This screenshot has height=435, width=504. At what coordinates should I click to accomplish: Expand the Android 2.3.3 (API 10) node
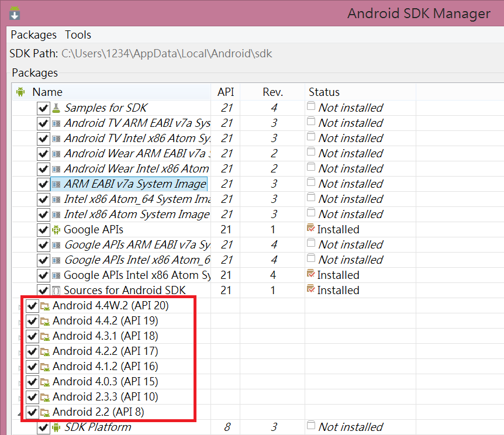tap(20, 398)
